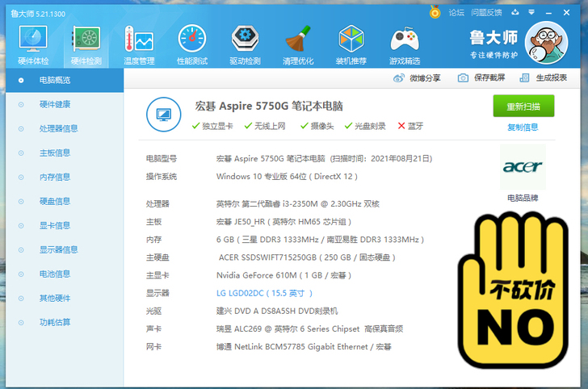Click the Nvidia GeForce 610M text
Screen dimensions: 588x389
283,275
